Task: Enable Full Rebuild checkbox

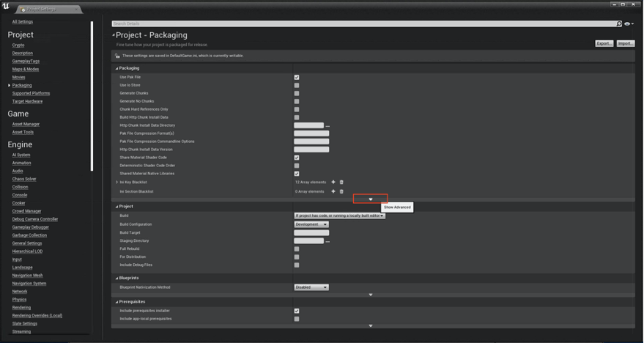Action: (297, 249)
